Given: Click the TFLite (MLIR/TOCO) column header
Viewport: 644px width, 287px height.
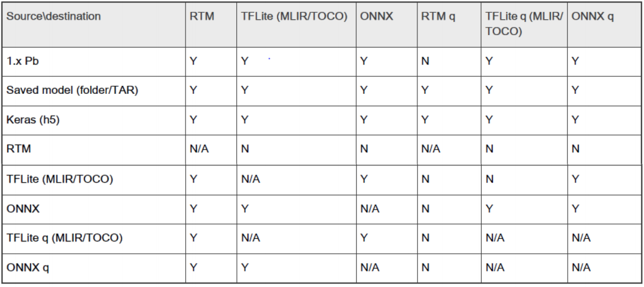Looking at the screenshot, I should [x=294, y=16].
